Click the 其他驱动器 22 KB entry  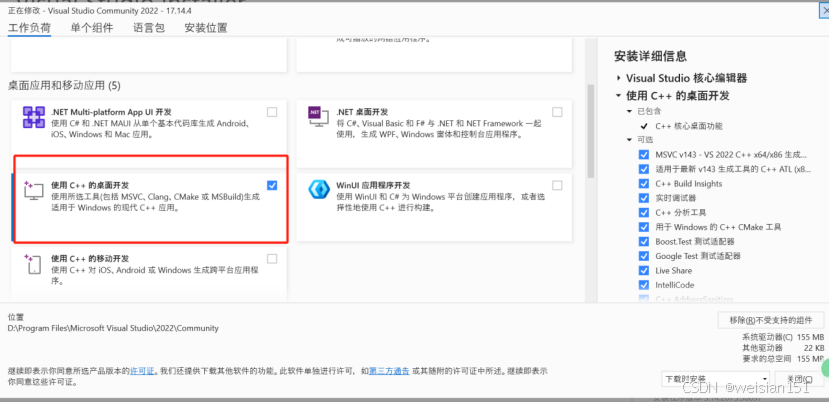click(x=783, y=348)
